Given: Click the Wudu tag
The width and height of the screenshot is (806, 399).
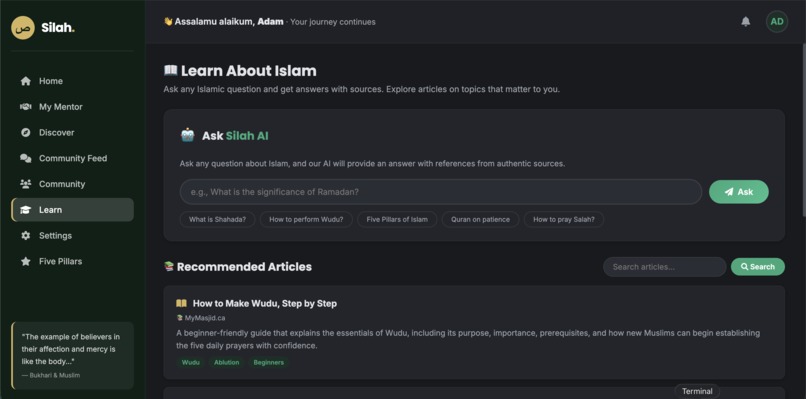Looking at the screenshot, I should pos(191,362).
